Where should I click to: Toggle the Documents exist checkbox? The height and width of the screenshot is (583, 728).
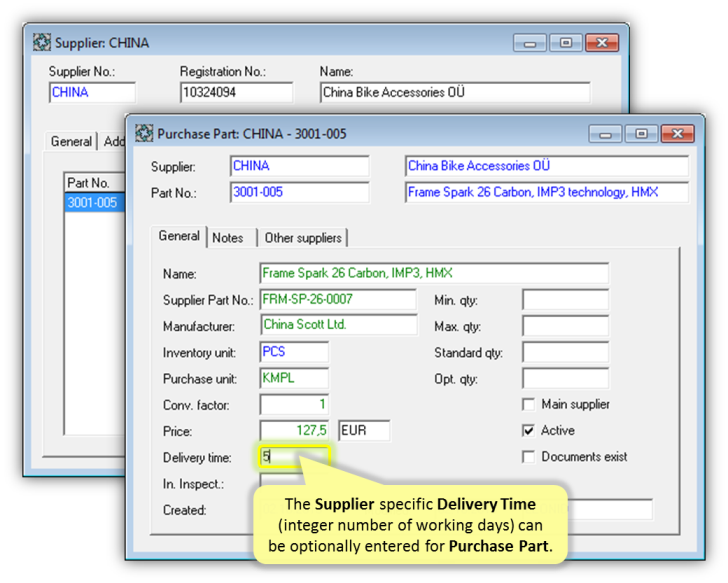(528, 457)
